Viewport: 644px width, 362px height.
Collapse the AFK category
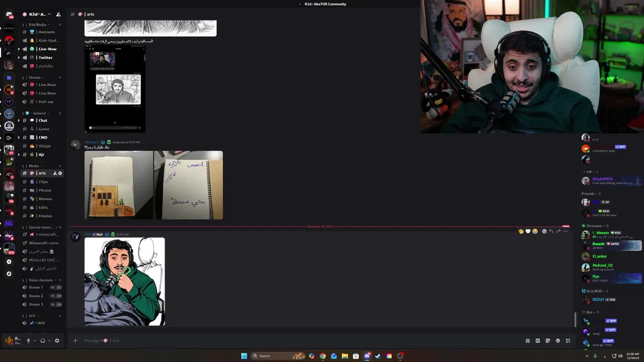pos(32,316)
